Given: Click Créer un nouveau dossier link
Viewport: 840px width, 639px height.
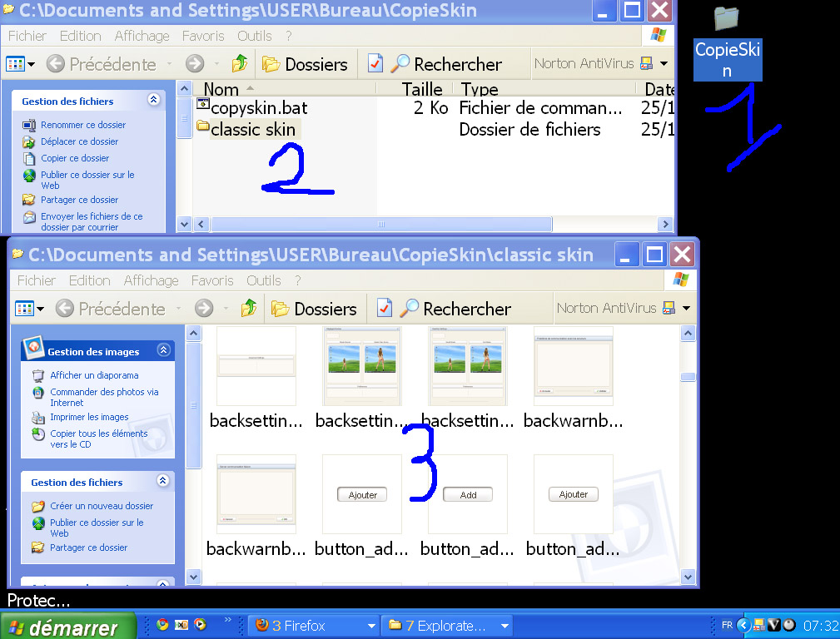Looking at the screenshot, I should point(102,506).
